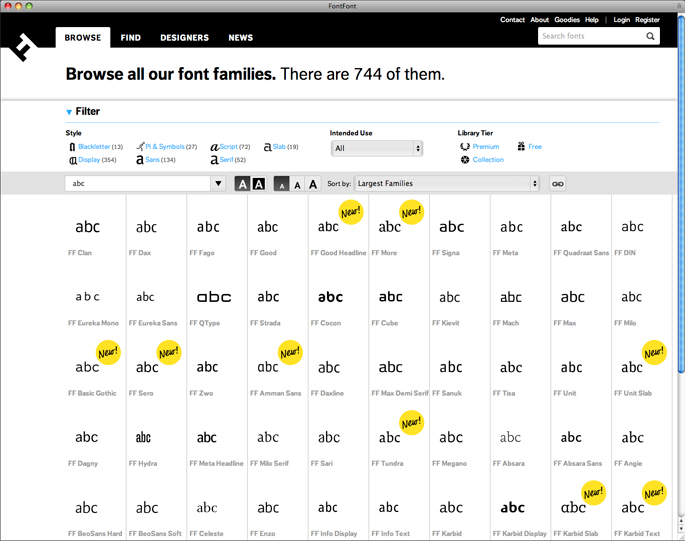Click the Premium tier wreath icon
The height and width of the screenshot is (541, 685).
click(x=465, y=147)
